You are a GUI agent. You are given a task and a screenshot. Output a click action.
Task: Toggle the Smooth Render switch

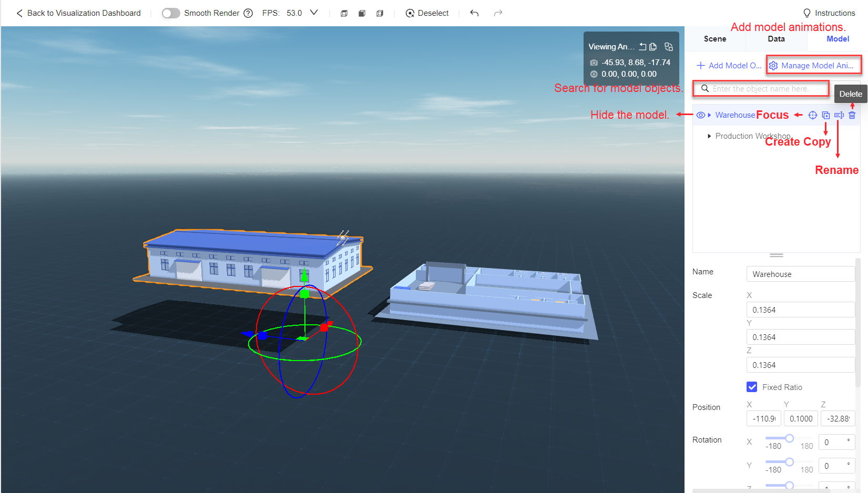[171, 13]
